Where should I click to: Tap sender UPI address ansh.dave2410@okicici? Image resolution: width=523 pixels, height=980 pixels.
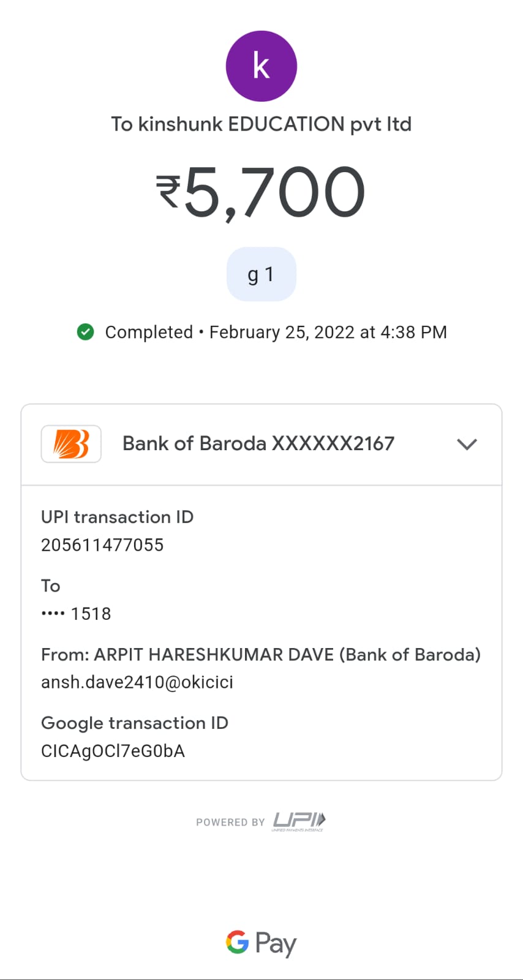(x=137, y=682)
